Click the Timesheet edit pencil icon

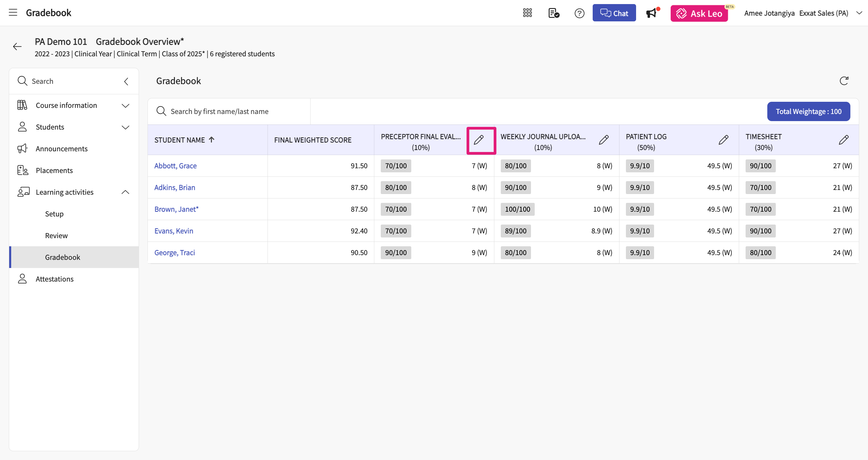point(844,140)
